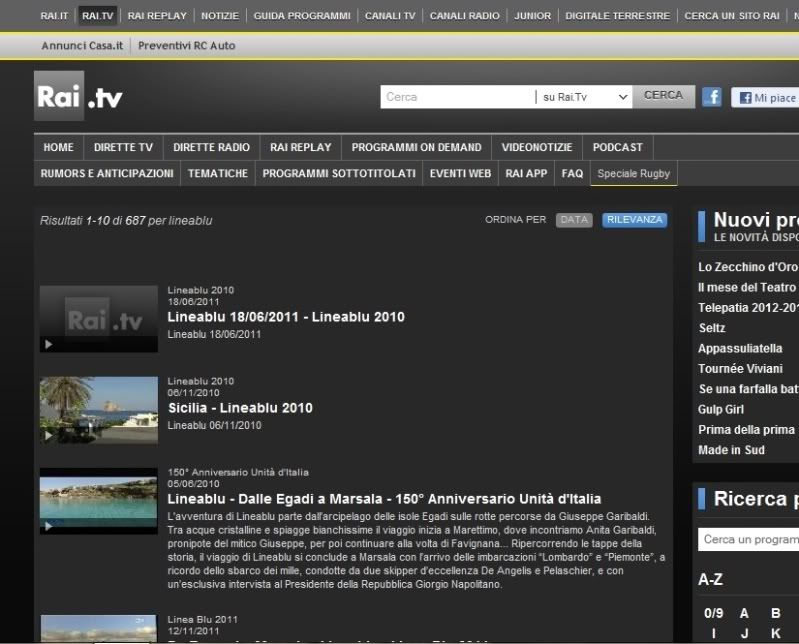This screenshot has height=644, width=799.
Task: Open Dalle Egadi a Marsala video thumbnail
Action: pos(98,500)
